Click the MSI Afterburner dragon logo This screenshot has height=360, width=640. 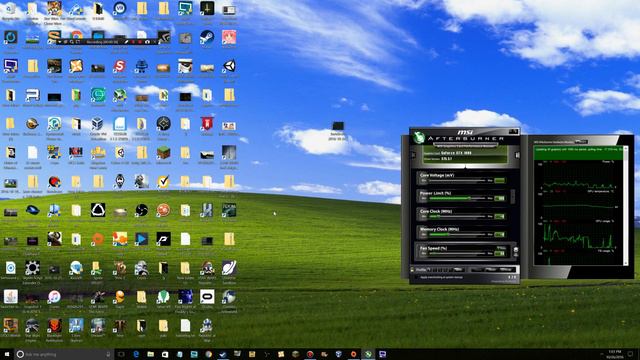pyautogui.click(x=418, y=138)
